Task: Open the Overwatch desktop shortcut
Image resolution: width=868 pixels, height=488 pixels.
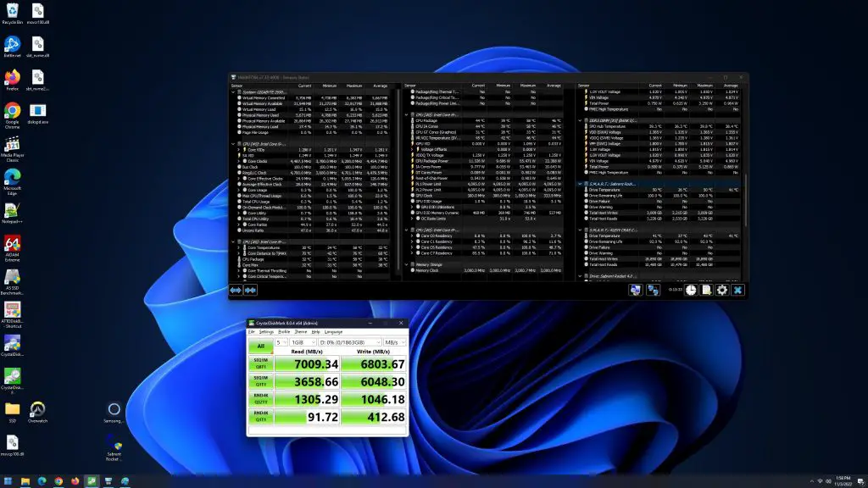Action: [x=37, y=413]
